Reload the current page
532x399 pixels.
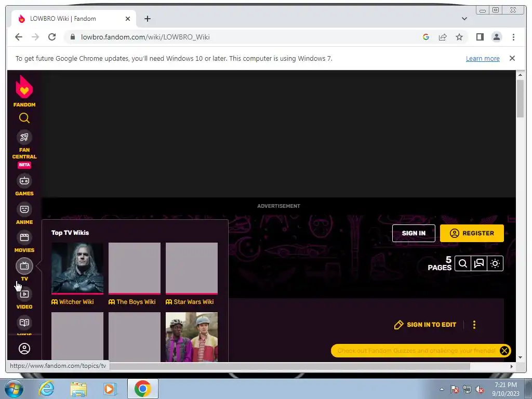52,37
